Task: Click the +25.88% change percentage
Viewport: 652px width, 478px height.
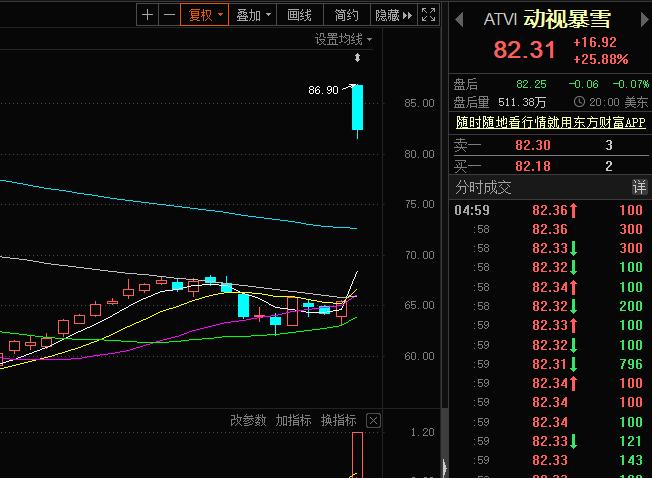Action: coord(601,59)
